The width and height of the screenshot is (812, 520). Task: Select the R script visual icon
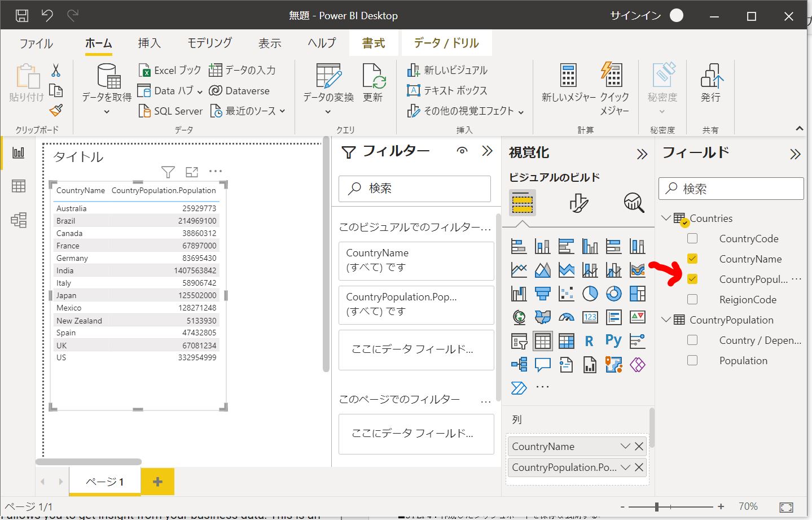[x=590, y=341]
